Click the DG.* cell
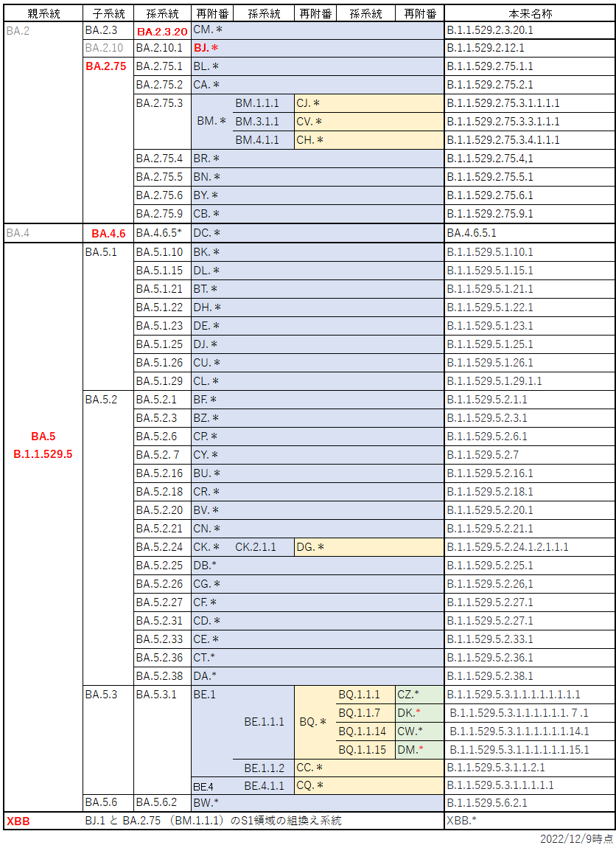The height and width of the screenshot is (848, 616). (310, 547)
